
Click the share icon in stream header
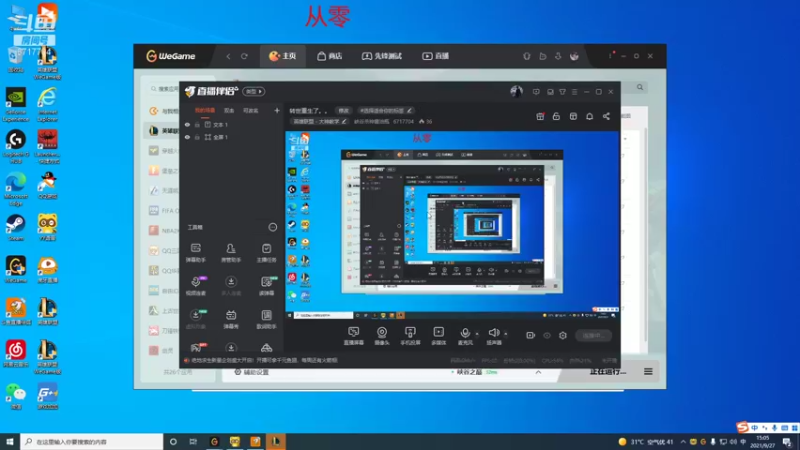[606, 116]
